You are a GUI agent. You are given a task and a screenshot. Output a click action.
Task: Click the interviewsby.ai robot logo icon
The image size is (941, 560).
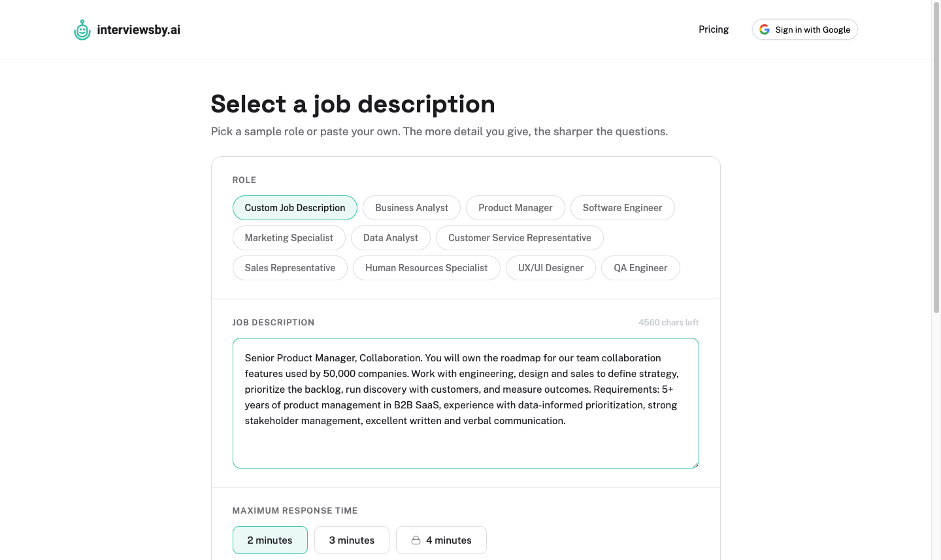[x=82, y=29]
